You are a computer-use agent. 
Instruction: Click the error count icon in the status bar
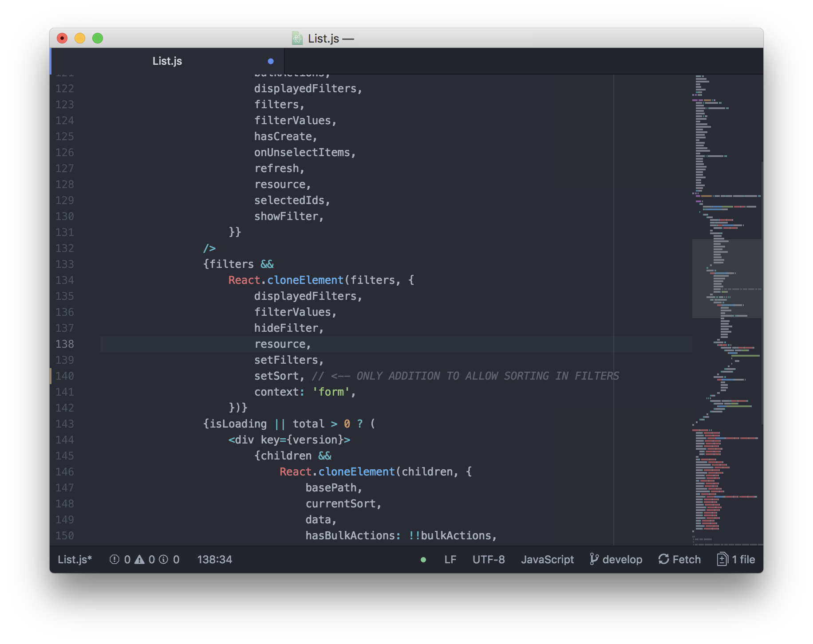[x=114, y=559]
